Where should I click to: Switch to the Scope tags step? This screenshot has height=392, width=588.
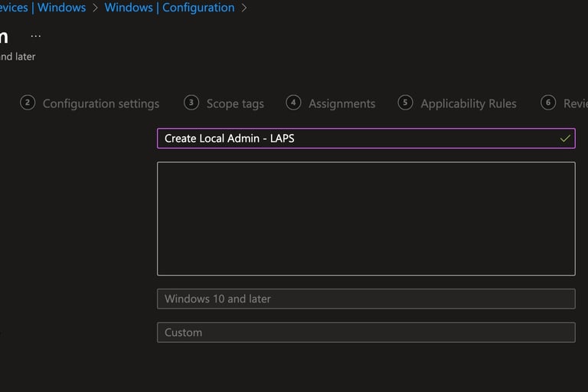(235, 103)
